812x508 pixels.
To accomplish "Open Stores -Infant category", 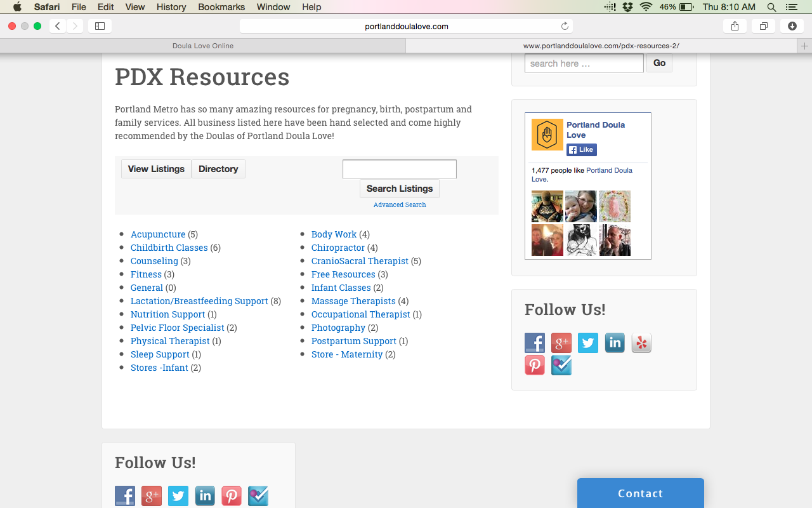I will pos(159,368).
